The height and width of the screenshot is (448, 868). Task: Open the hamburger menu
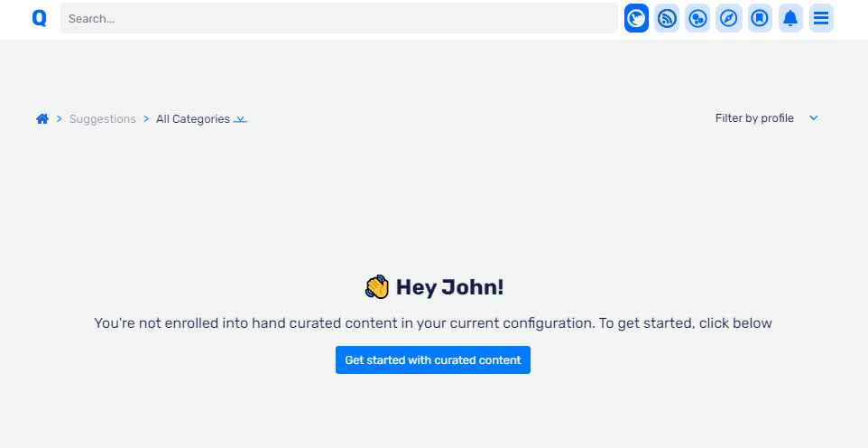click(821, 18)
